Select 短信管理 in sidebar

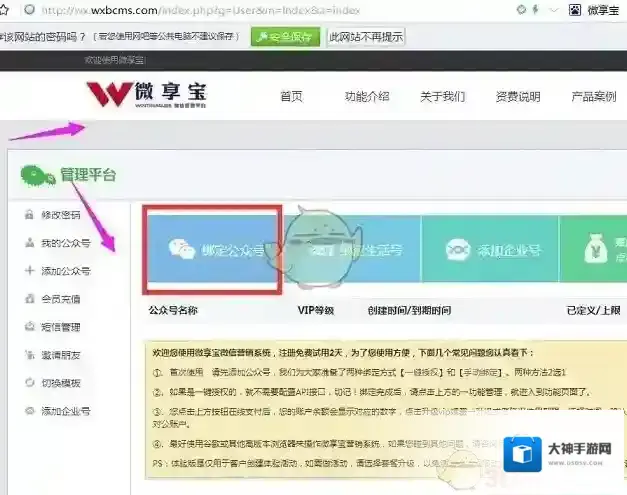[61, 327]
